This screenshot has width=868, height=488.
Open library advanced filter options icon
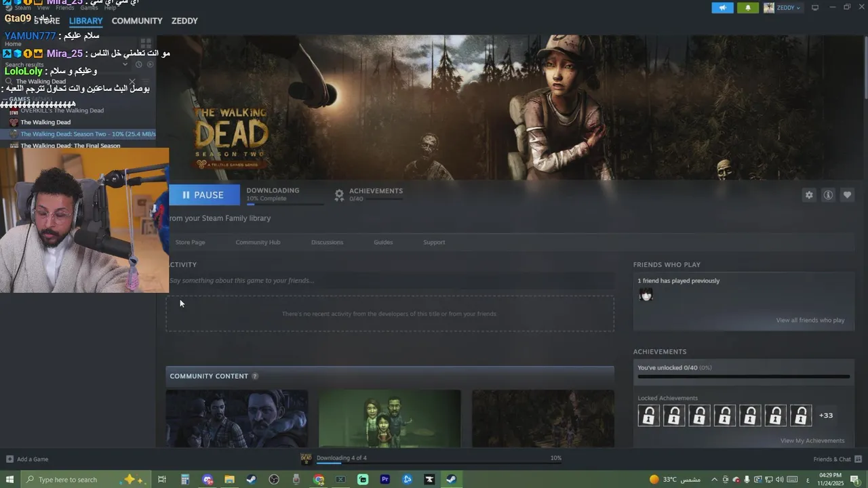coord(146,81)
